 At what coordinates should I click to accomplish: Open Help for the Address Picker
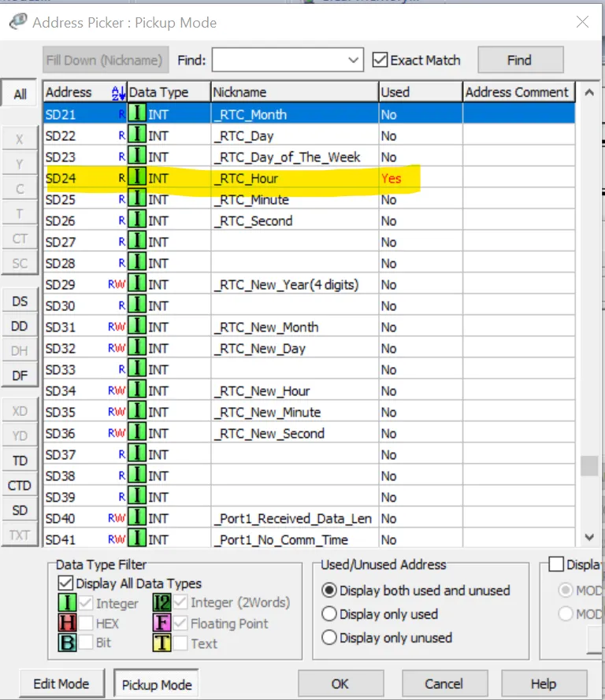coord(544,683)
